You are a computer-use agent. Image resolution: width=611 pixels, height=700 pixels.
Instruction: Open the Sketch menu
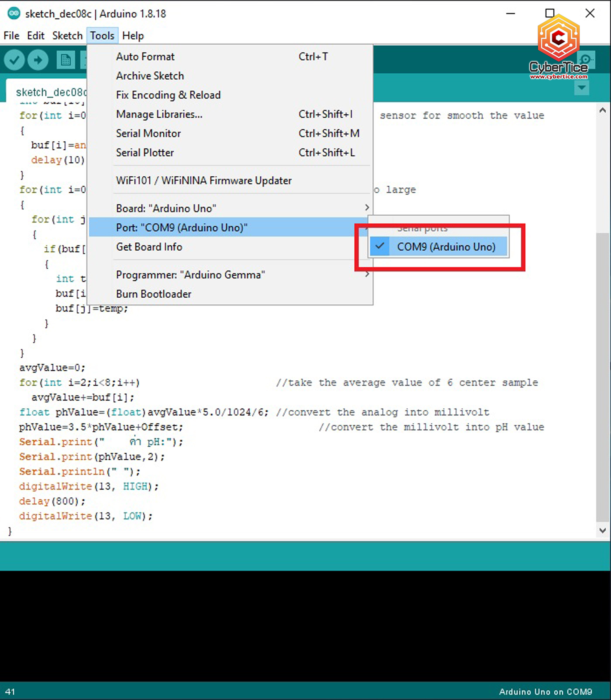[x=67, y=36]
